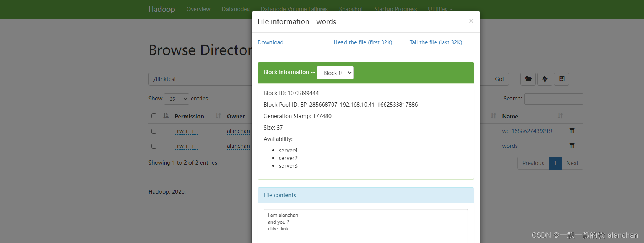Click owner alanchan in the words row
This screenshot has width=644, height=243.
pos(238,146)
